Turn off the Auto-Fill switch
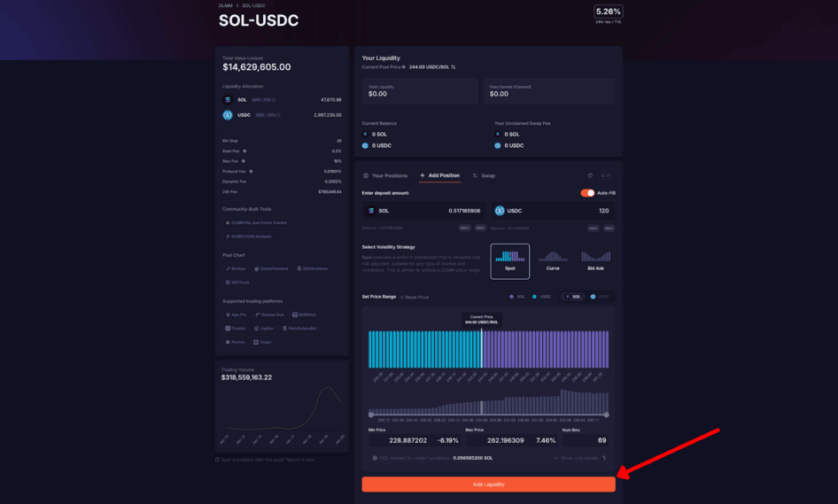This screenshot has height=504, width=838. coord(587,193)
